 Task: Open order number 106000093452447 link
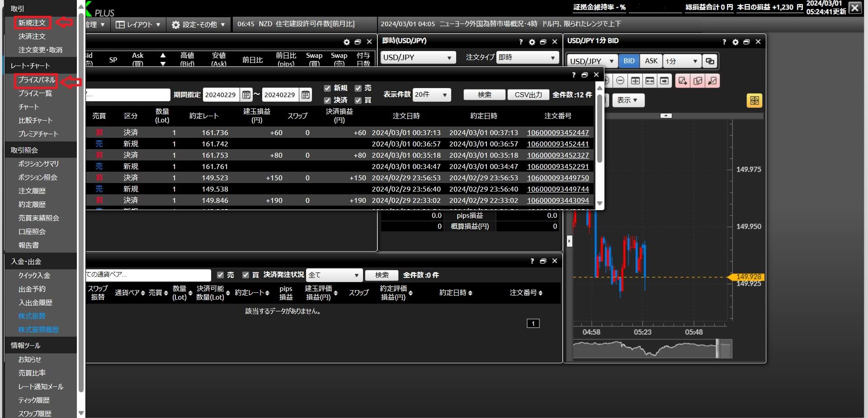558,133
